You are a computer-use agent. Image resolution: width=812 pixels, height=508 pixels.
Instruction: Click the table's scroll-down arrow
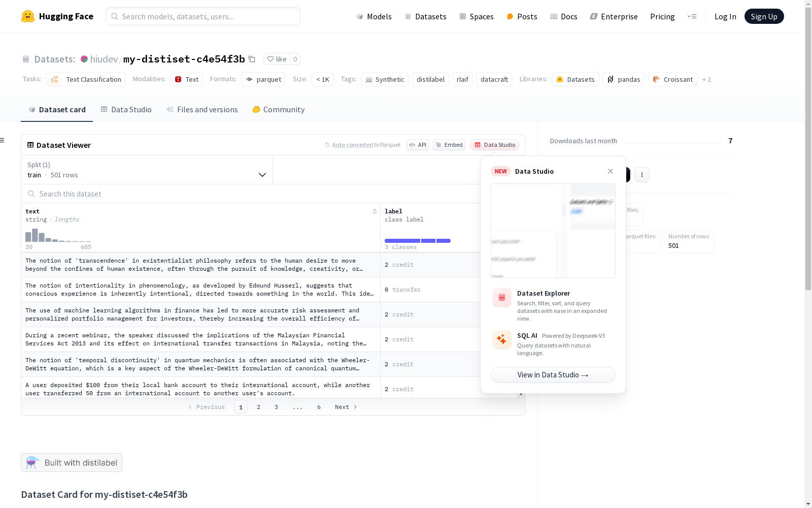click(x=521, y=394)
